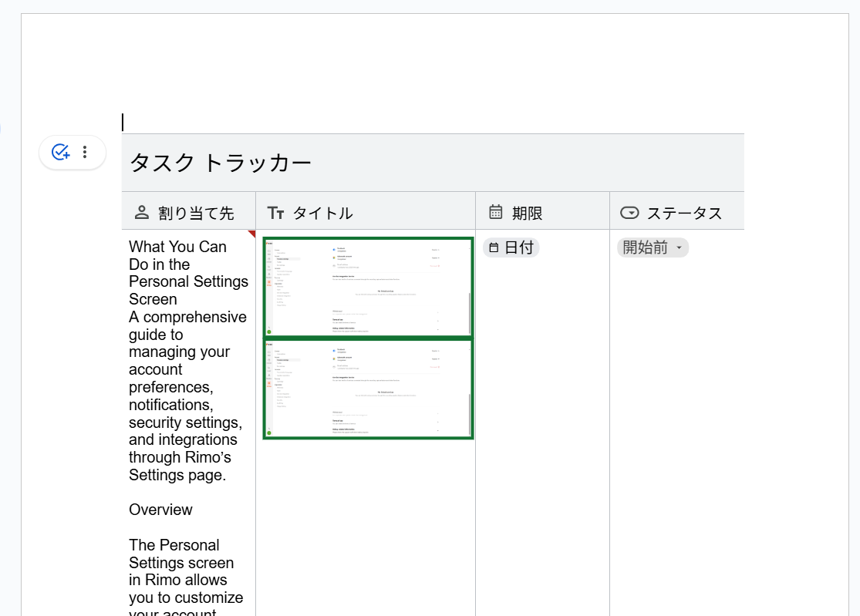Place cursor on the Overview heading text
Screen dimensions: 860x616
(x=160, y=510)
